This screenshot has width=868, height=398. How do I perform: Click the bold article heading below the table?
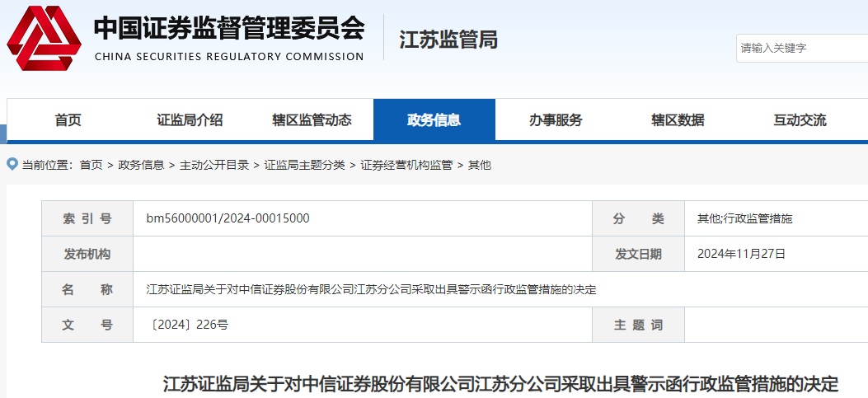pos(501,383)
